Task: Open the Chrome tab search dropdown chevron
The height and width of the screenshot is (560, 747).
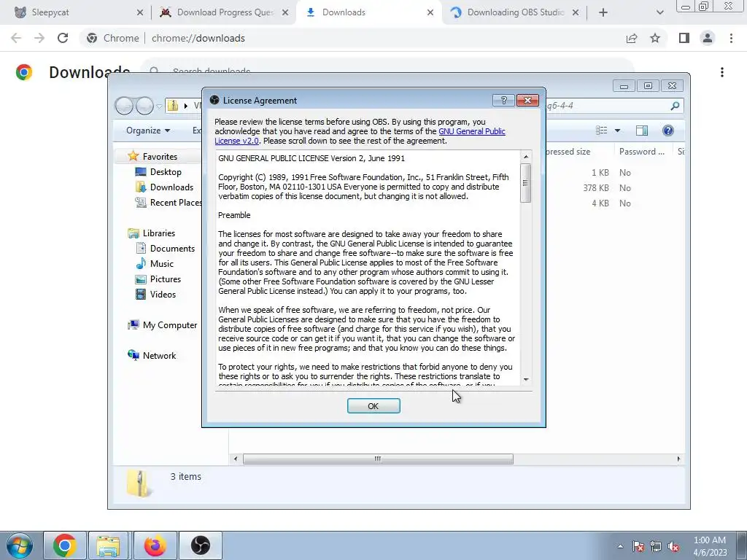Action: pyautogui.click(x=659, y=12)
